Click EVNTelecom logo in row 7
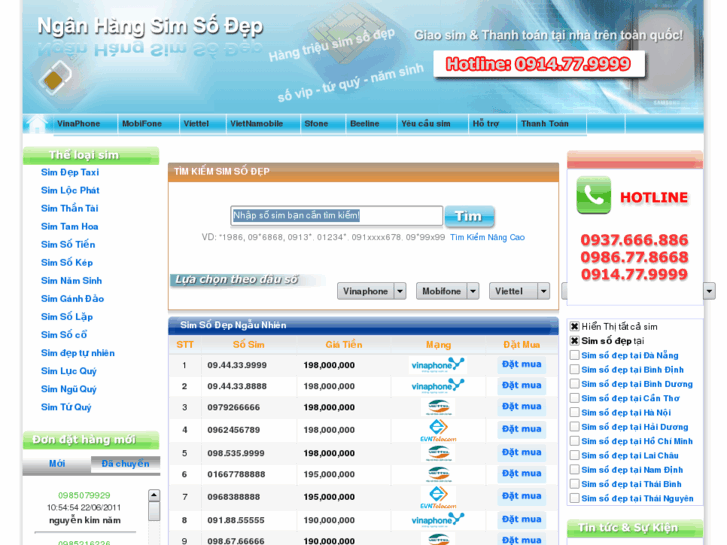Screen dimensions: 727x545 tap(438, 497)
